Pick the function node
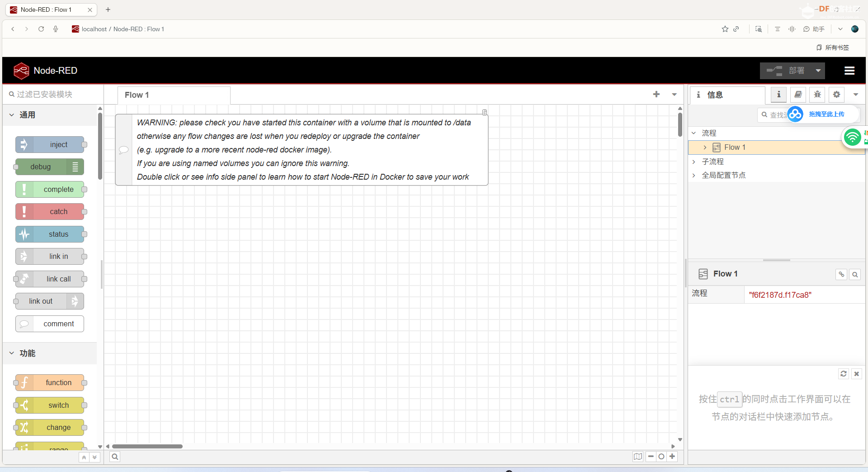 pos(50,383)
